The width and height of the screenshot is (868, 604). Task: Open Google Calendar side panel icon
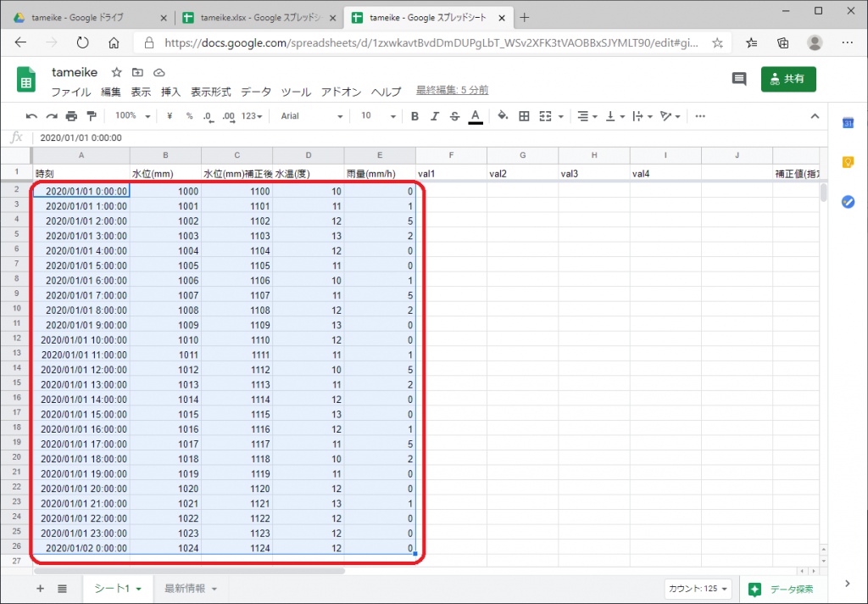(847, 123)
